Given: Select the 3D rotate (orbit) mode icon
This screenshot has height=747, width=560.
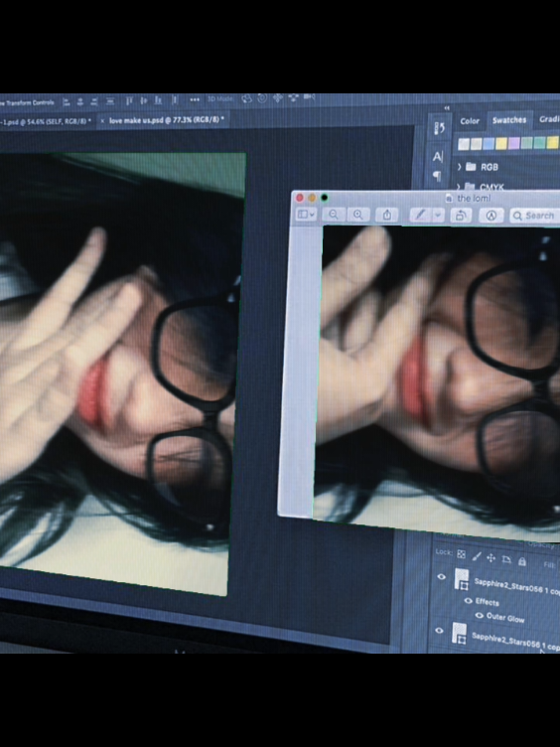Looking at the screenshot, I should pyautogui.click(x=246, y=98).
